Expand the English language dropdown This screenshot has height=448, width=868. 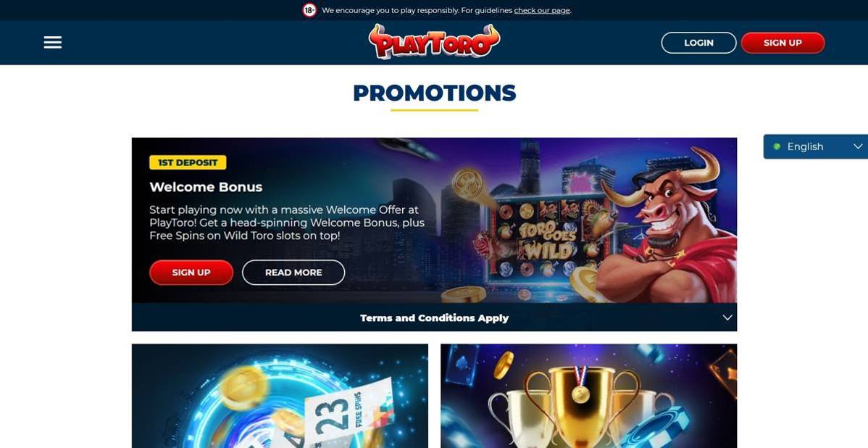point(815,146)
